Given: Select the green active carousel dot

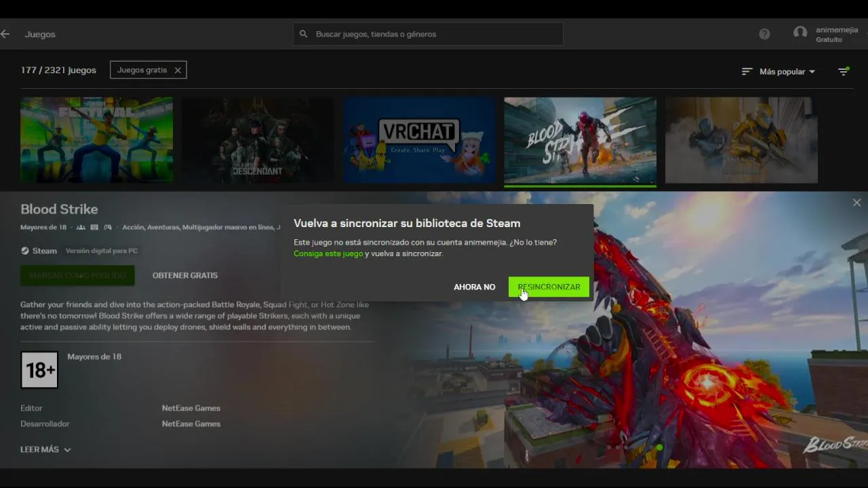Looking at the screenshot, I should coord(659,447).
